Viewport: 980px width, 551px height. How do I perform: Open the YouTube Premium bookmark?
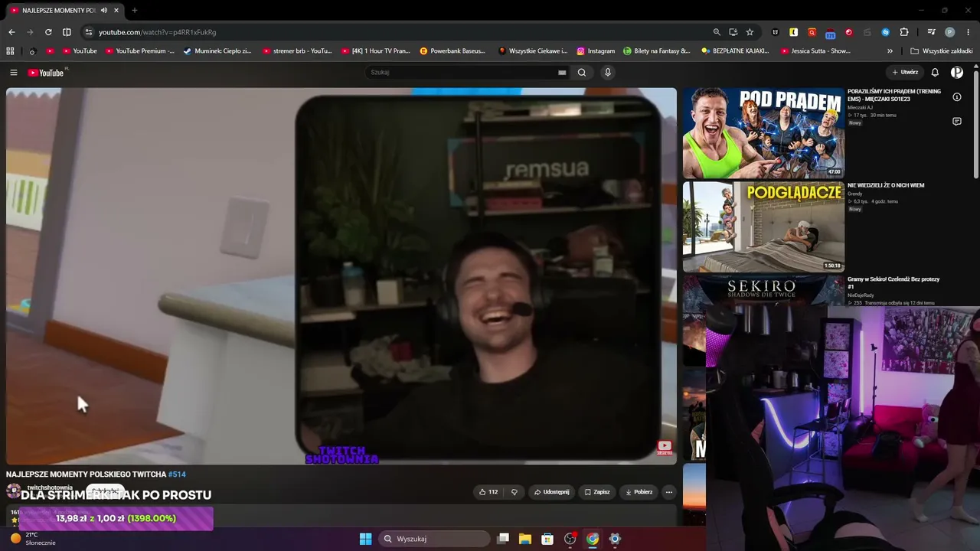click(140, 51)
